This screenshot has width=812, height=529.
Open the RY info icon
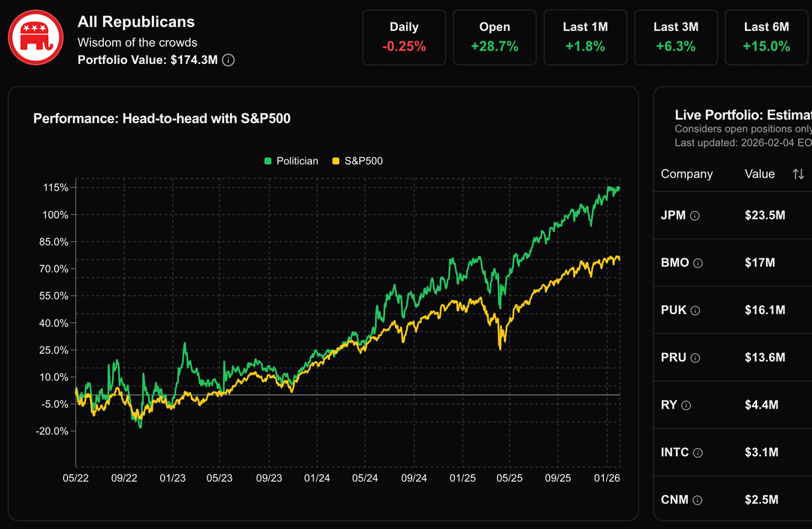[x=686, y=405]
